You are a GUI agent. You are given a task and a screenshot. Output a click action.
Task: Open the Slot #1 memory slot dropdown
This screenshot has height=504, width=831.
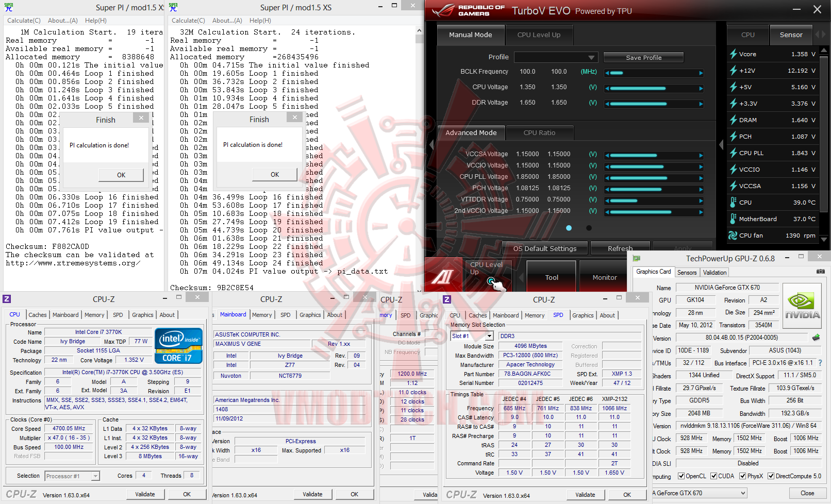click(x=472, y=336)
